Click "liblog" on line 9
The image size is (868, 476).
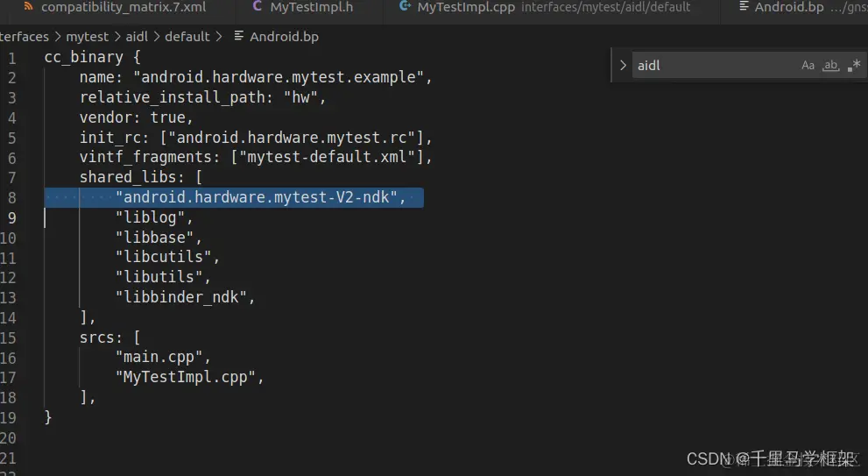click(x=150, y=217)
